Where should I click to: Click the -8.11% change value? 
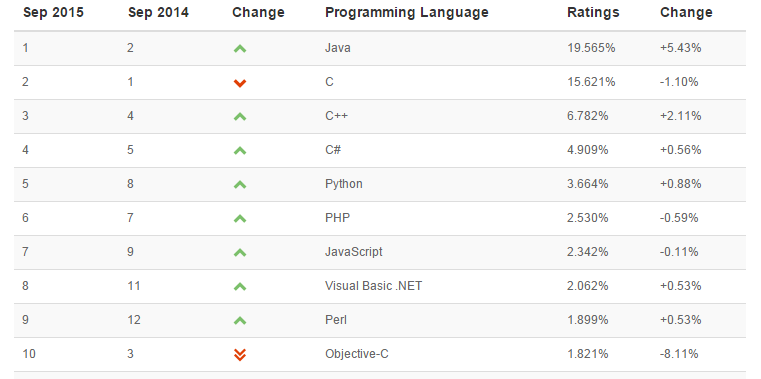tap(679, 354)
